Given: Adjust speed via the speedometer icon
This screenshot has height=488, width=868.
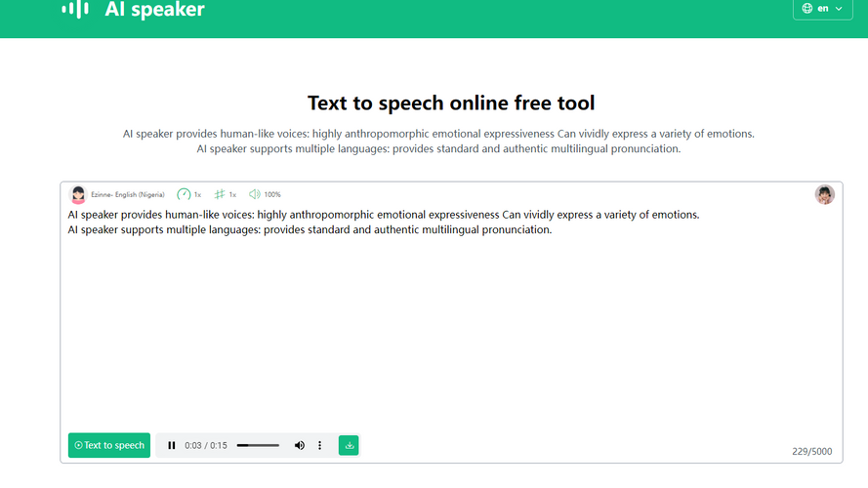Looking at the screenshot, I should tap(184, 195).
